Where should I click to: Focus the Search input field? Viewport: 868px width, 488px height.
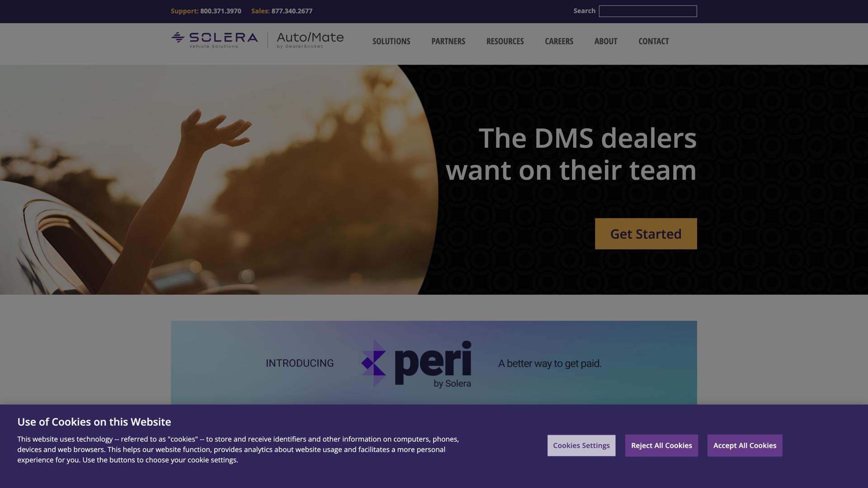647,11
